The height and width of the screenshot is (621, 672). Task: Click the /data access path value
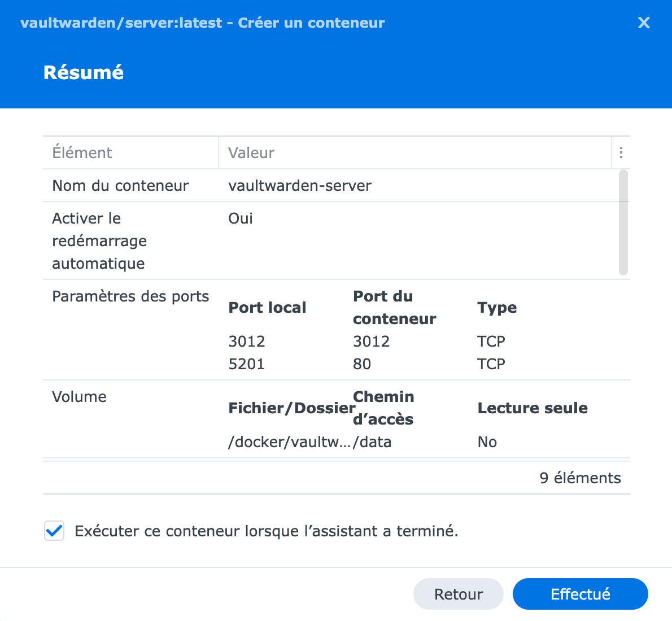(372, 442)
